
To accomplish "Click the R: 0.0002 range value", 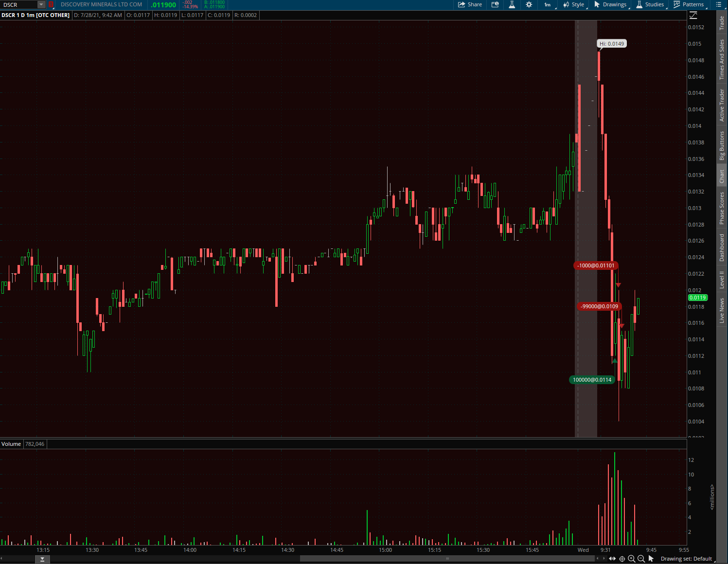I will click(246, 15).
